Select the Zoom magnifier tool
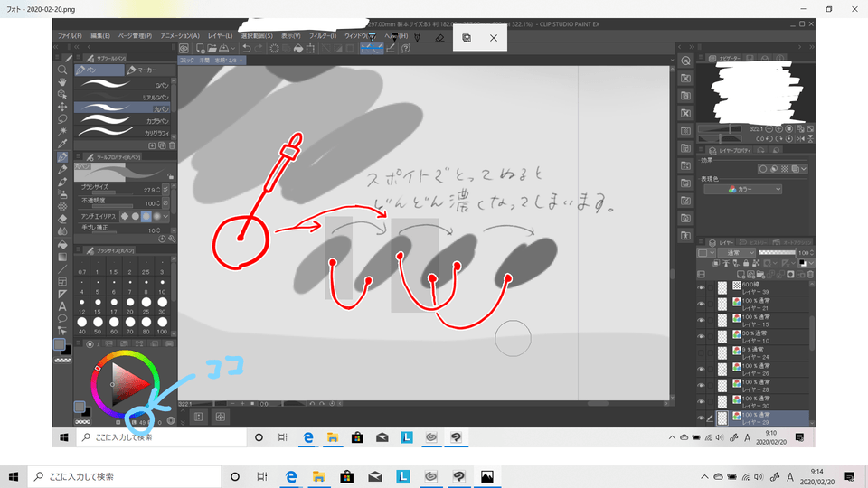Viewport: 868px width, 488px height. click(x=62, y=70)
